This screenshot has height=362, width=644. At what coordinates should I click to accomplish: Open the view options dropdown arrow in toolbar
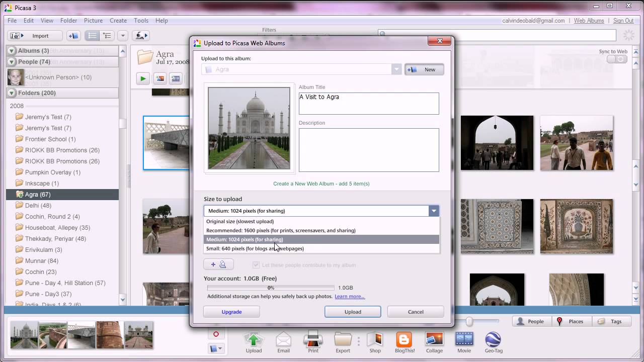tap(123, 36)
